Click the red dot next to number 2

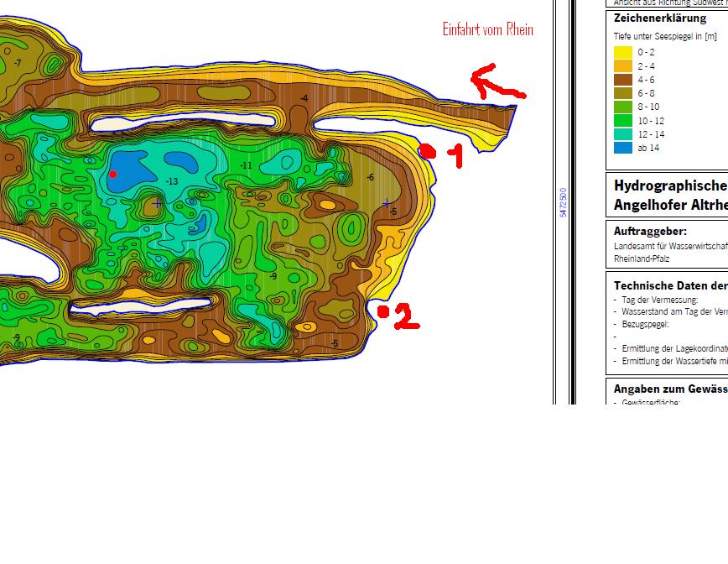[383, 311]
